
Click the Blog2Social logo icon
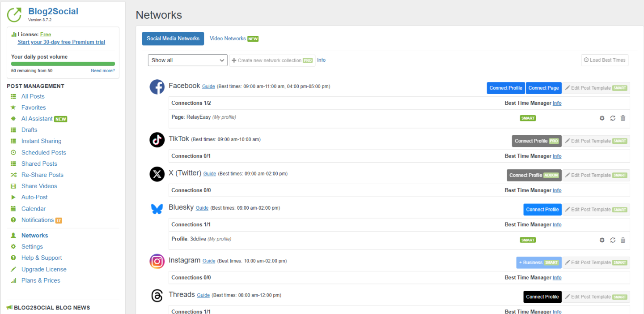coord(14,14)
